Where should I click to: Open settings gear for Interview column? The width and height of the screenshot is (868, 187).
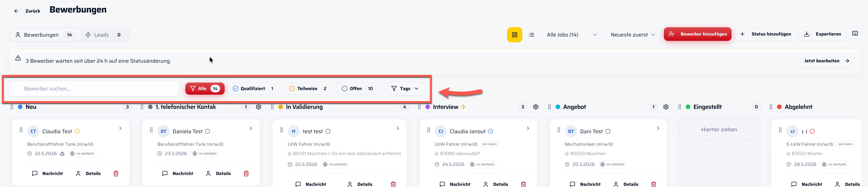coord(535,107)
